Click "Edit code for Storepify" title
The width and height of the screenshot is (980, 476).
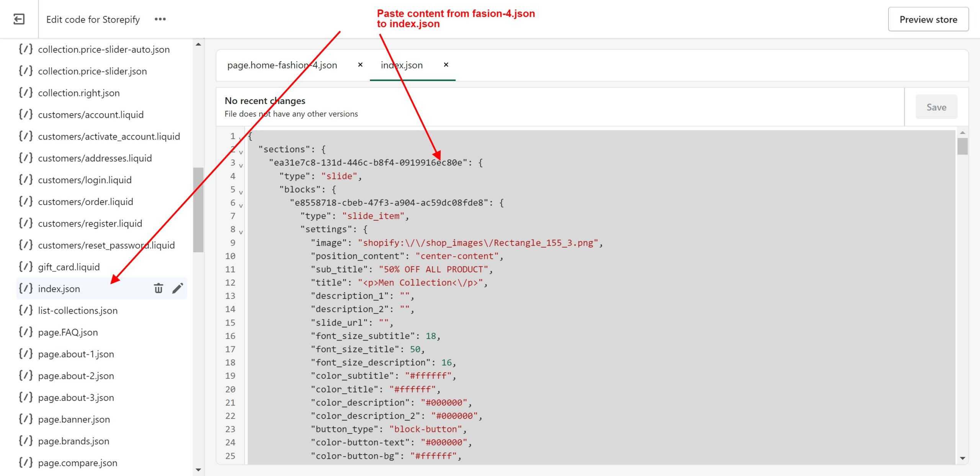click(93, 20)
